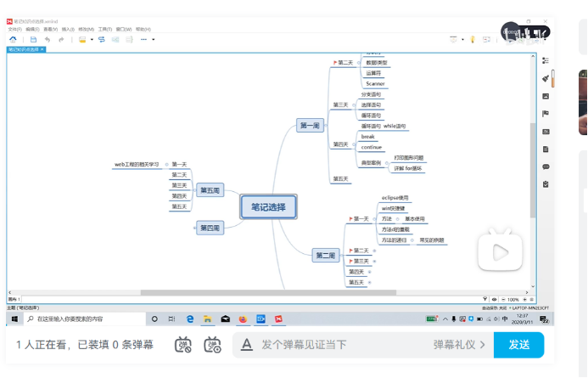
Task: Open the danmaku text style option
Action: (x=246, y=345)
